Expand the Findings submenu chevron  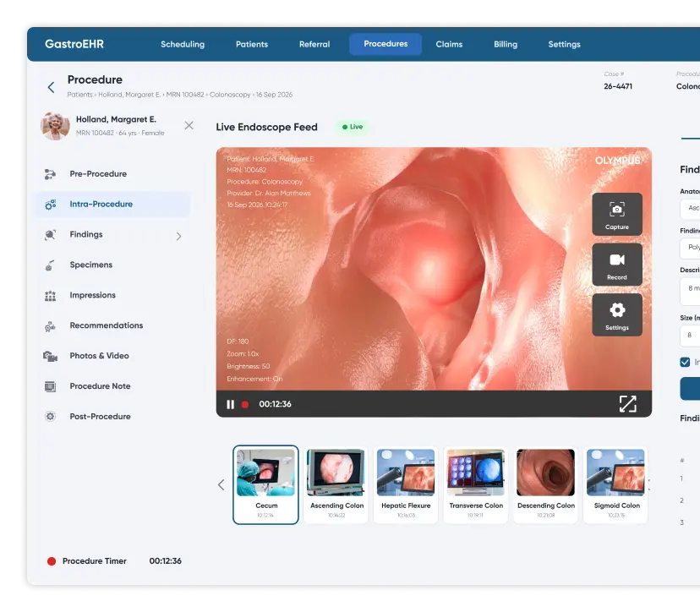tap(178, 236)
